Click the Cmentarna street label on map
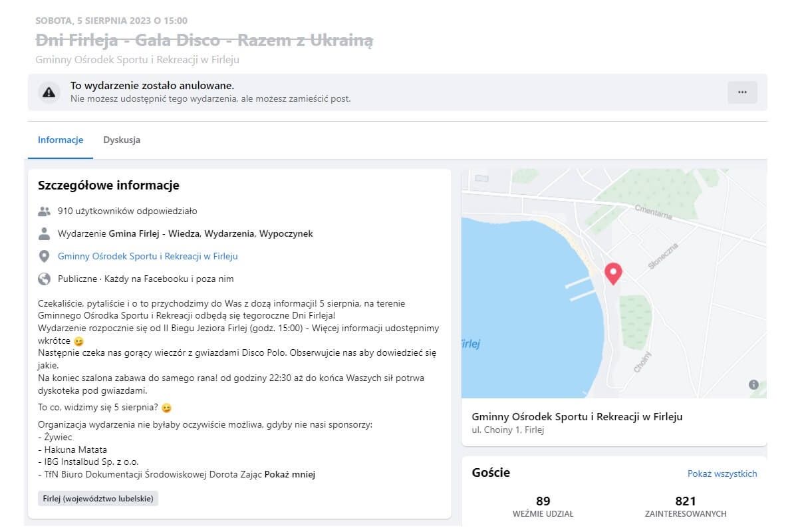This screenshot has width=798, height=532. [652, 211]
